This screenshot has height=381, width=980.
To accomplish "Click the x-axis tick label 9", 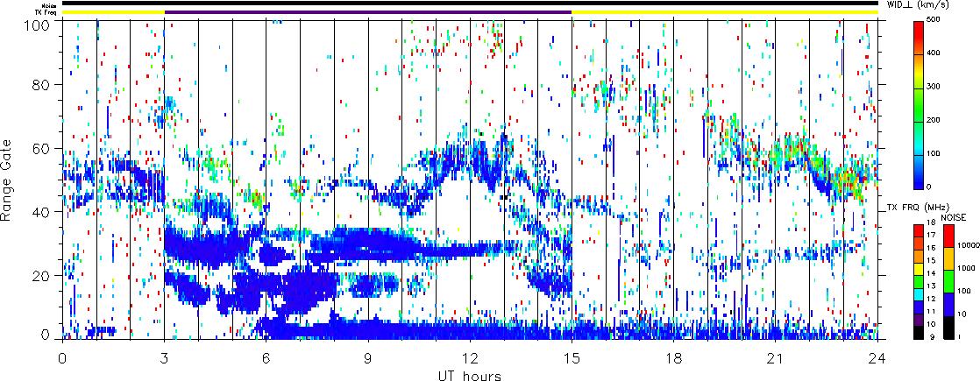I will (x=368, y=358).
